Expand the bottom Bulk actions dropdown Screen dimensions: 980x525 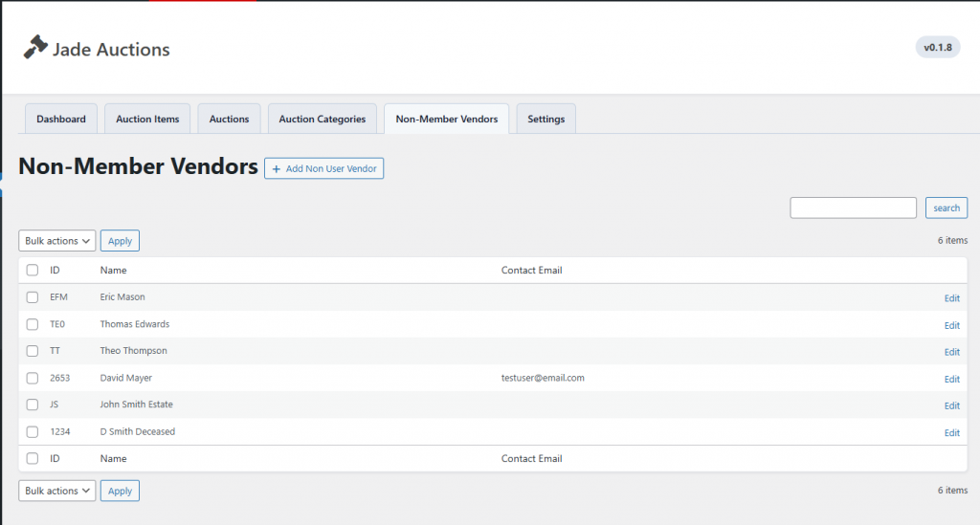click(56, 491)
